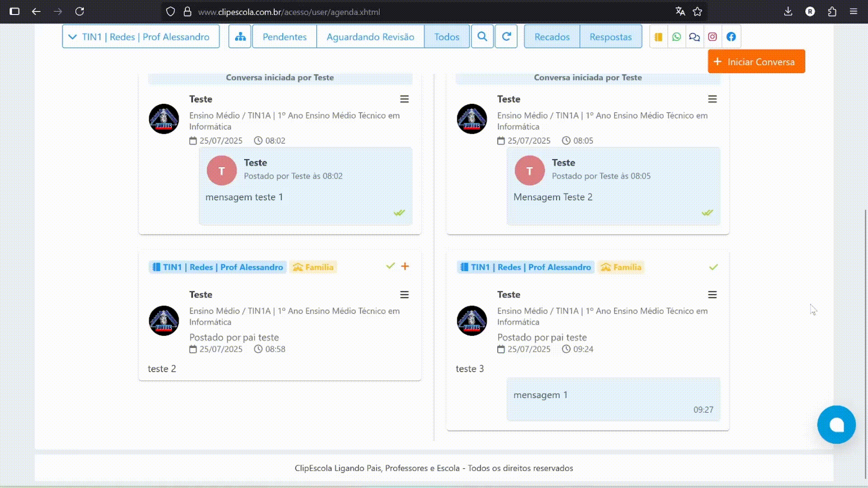868x488 pixels.
Task: Open hamburger menu on teste 3 card
Action: (712, 295)
